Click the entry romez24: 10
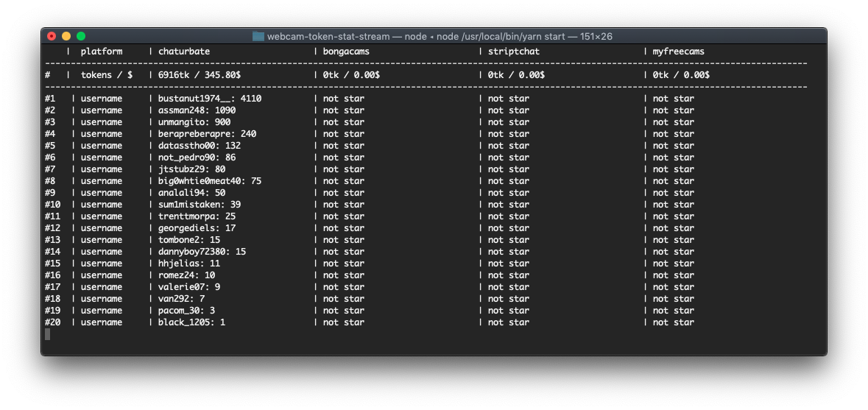 [x=186, y=275]
